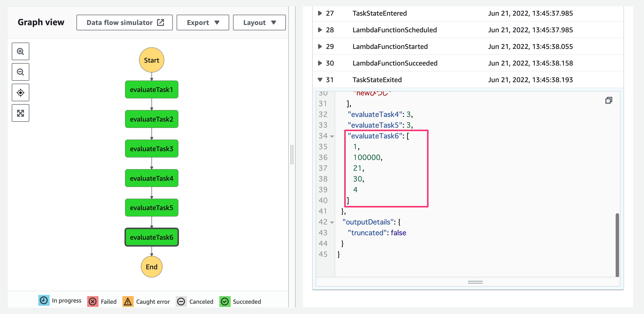Select the evaluateTask6 state node
The image size is (644, 314).
pos(151,237)
